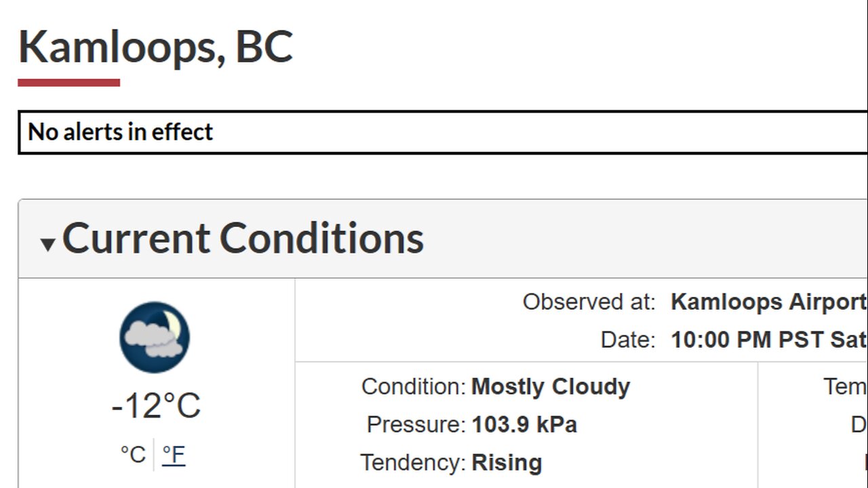This screenshot has width=868, height=488.
Task: Click the partially visible Temperature label
Action: point(845,386)
